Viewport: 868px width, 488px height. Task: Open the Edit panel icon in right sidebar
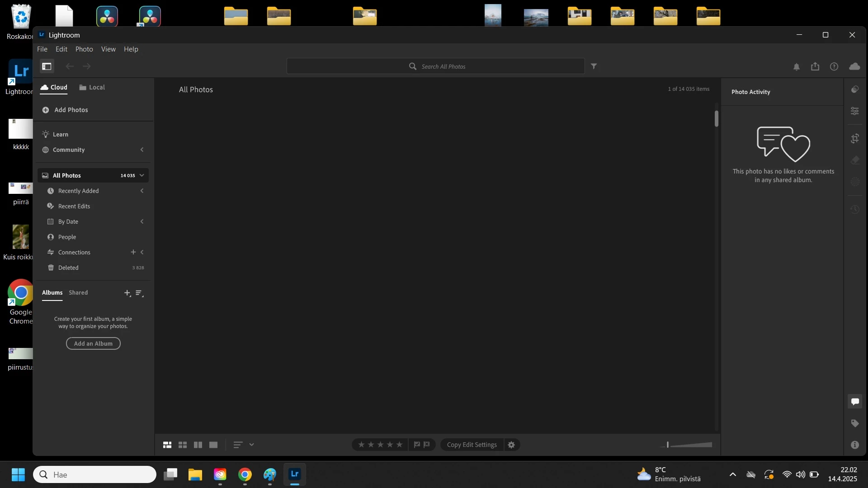[x=854, y=89]
